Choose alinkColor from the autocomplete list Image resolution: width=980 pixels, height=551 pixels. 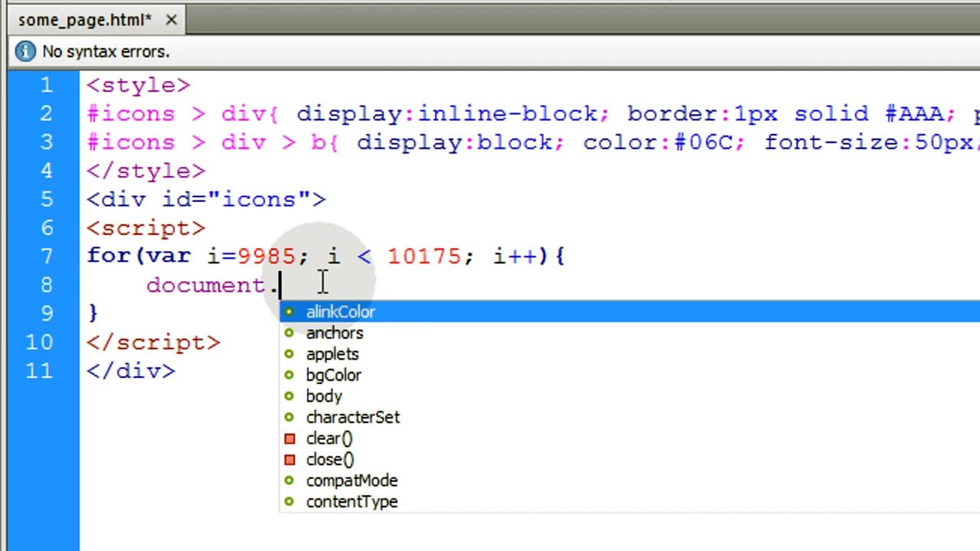(629, 311)
